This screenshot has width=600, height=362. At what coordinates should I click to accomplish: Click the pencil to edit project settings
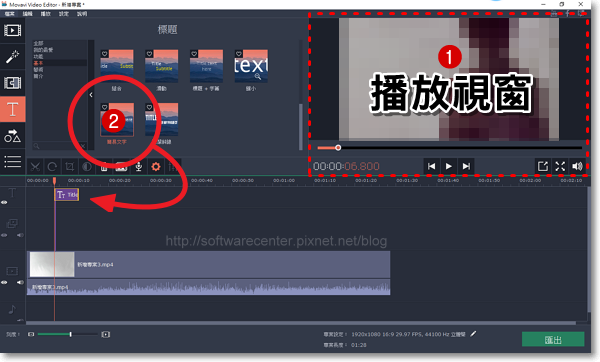(x=473, y=334)
